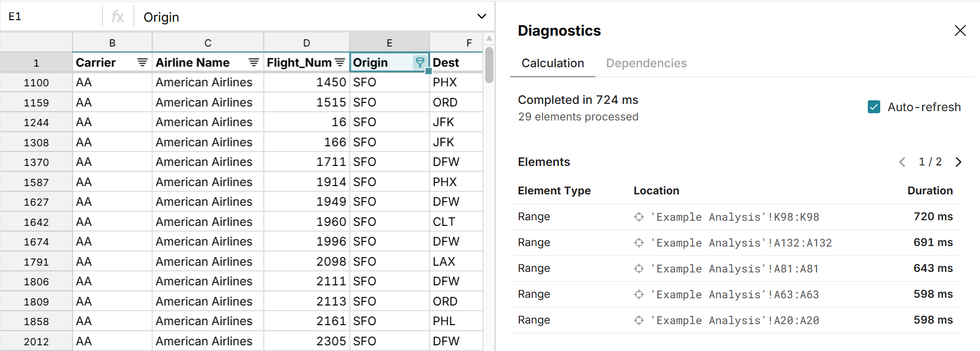Open the Carrier column filter menu

click(x=142, y=63)
